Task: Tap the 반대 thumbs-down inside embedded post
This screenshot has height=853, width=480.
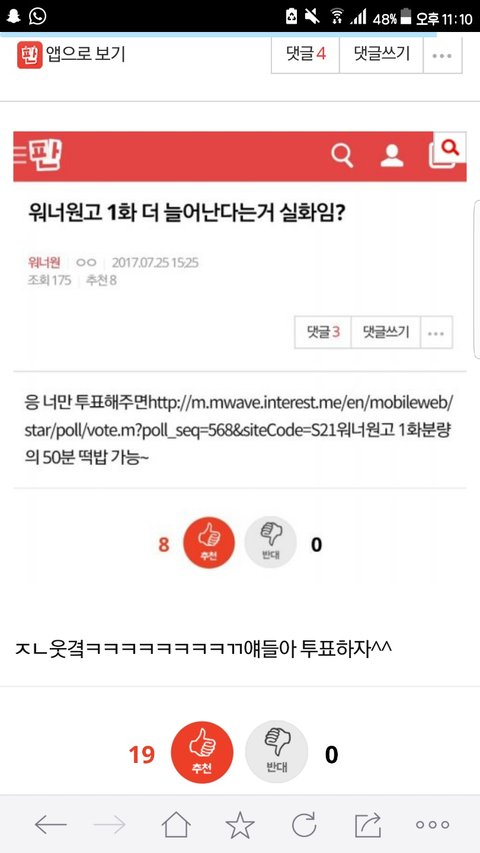Action: click(x=270, y=542)
